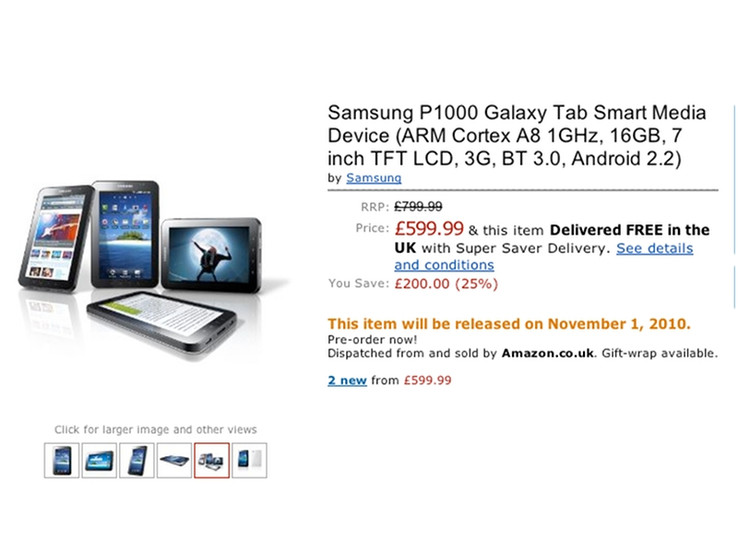Click the Samsung P1000 Galaxy Tab product title

(517, 136)
